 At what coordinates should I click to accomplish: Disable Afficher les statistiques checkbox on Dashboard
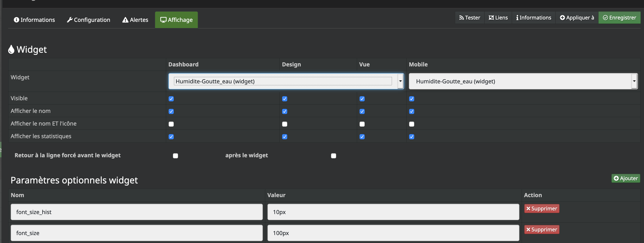[171, 136]
